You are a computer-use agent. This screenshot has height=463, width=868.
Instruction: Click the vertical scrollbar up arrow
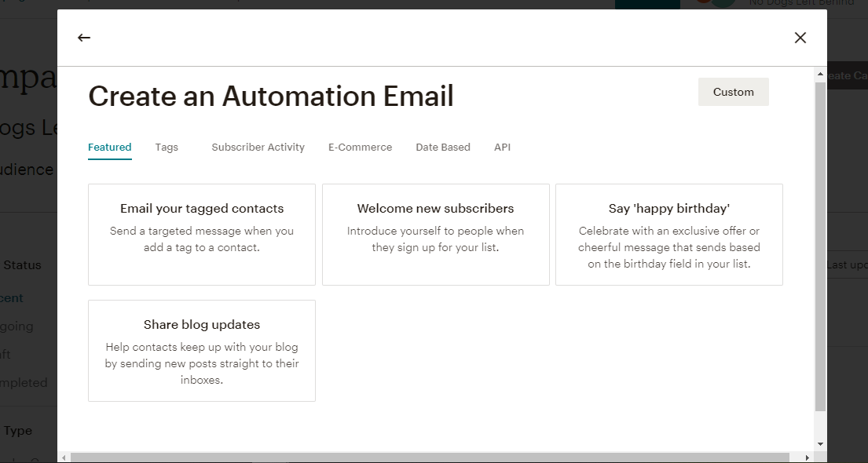point(820,74)
